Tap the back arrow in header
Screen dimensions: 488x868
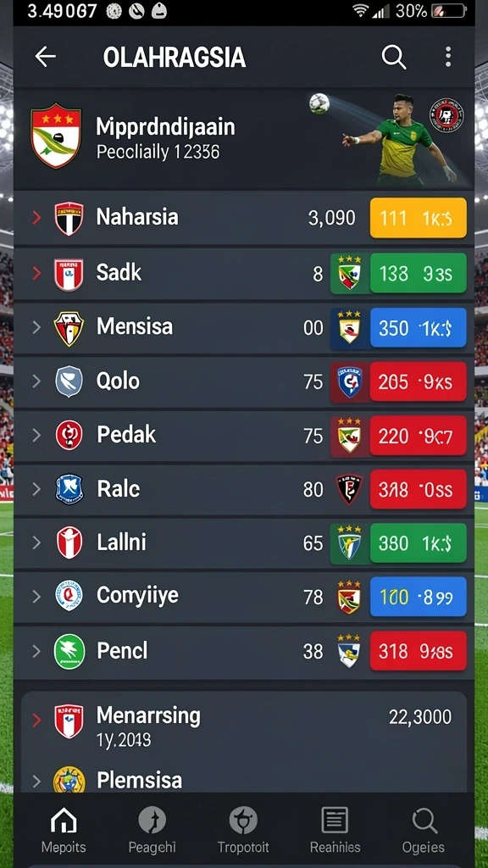(x=46, y=57)
